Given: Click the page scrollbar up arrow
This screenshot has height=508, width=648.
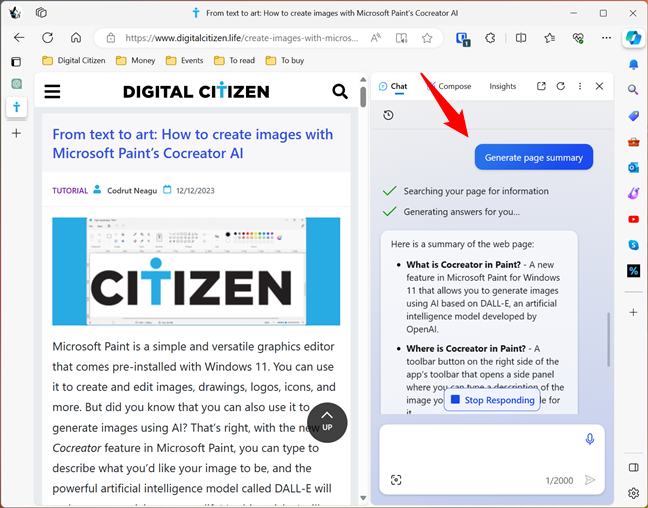Looking at the screenshot, I should tap(363, 79).
